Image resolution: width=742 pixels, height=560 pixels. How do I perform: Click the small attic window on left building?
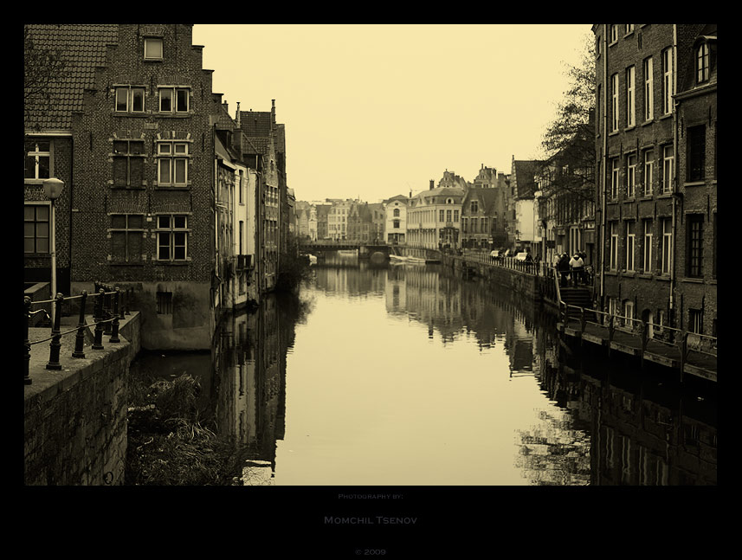pyautogui.click(x=153, y=48)
